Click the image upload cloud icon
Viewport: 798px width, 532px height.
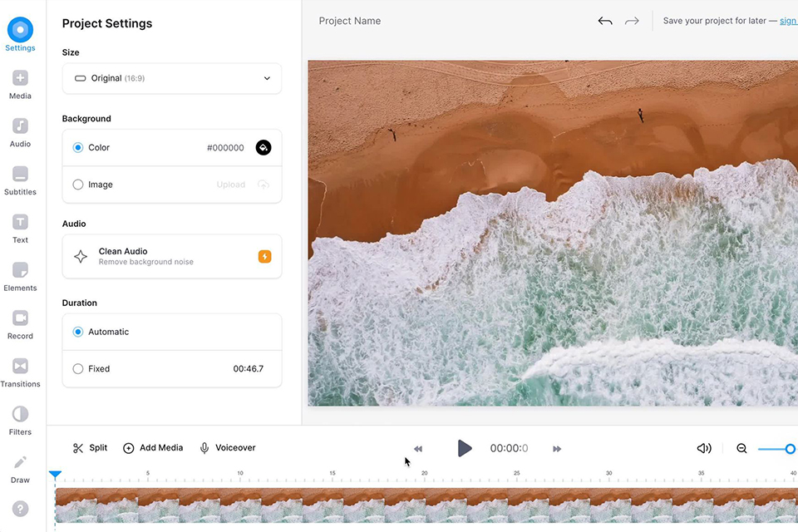264,185
